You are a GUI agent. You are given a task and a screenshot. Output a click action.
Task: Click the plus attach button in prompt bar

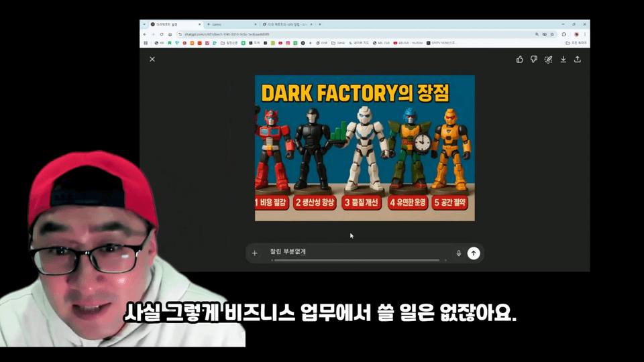point(255,253)
